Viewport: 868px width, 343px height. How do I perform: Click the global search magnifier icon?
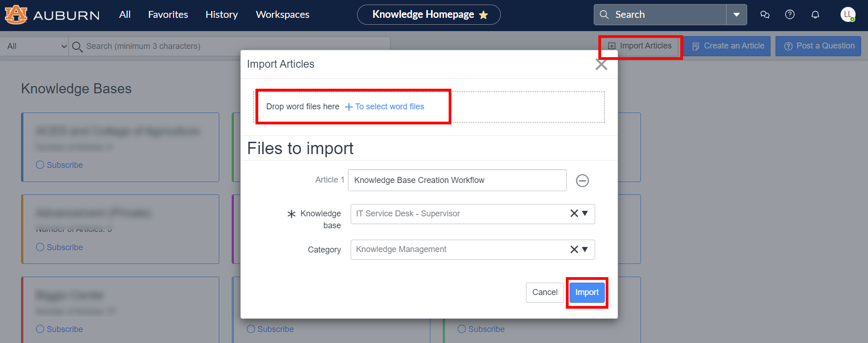(604, 15)
